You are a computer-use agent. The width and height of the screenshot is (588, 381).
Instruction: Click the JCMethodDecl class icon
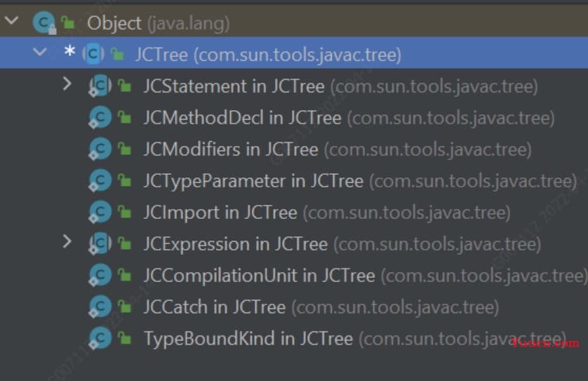[100, 117]
